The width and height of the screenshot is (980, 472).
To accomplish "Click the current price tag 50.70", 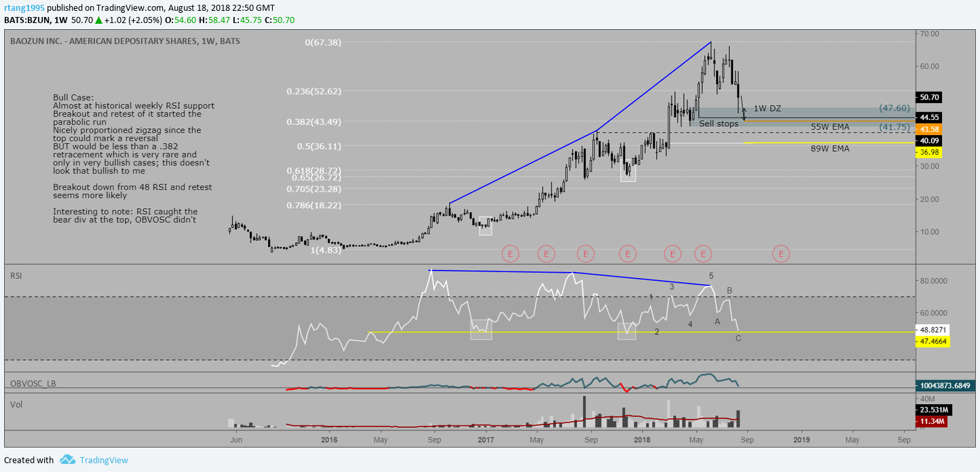I will click(928, 98).
